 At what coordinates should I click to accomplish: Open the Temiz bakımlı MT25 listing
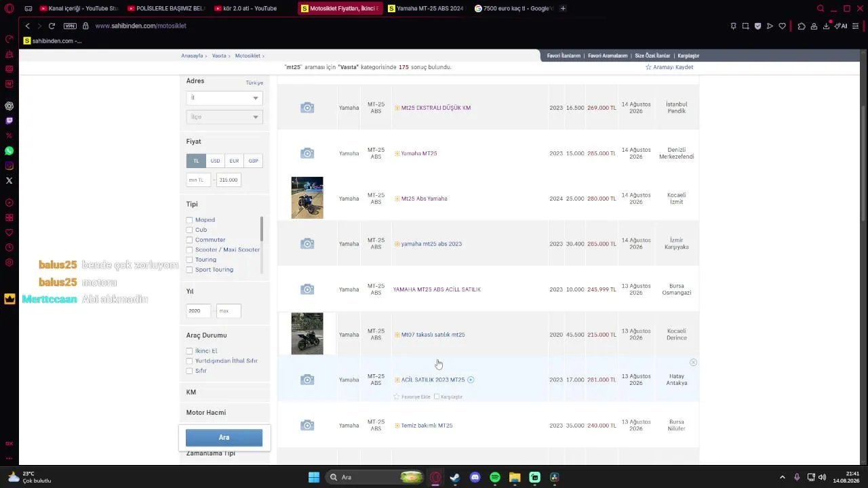(x=427, y=426)
